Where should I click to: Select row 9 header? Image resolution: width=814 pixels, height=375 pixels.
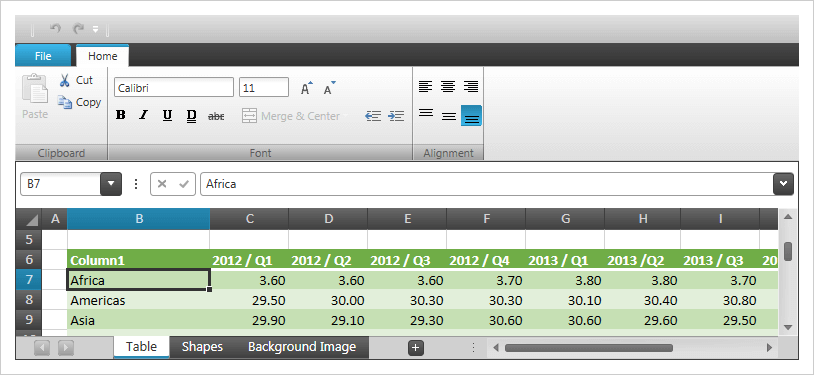coord(29,320)
